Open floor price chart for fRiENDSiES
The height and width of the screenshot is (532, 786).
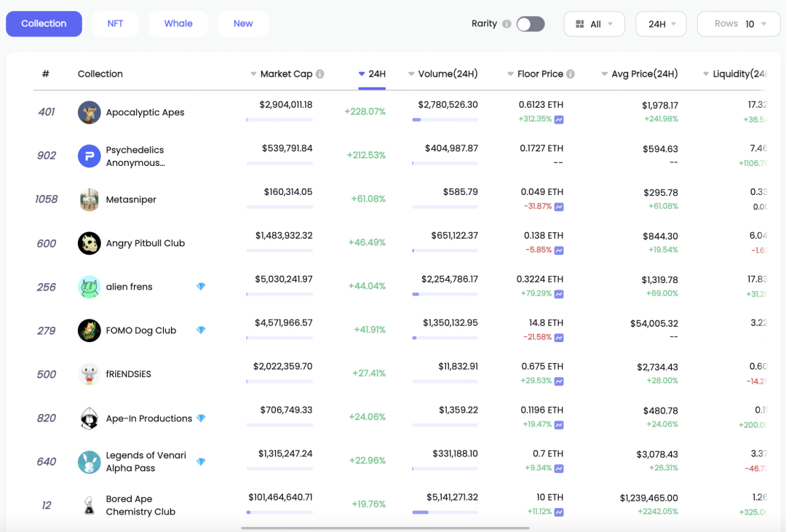coord(559,381)
